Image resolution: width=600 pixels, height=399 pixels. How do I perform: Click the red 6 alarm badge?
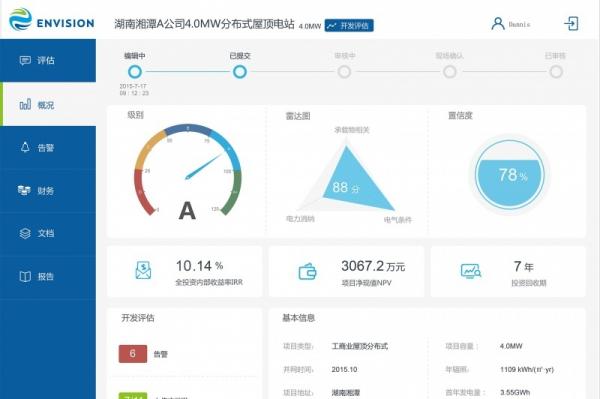click(x=133, y=353)
